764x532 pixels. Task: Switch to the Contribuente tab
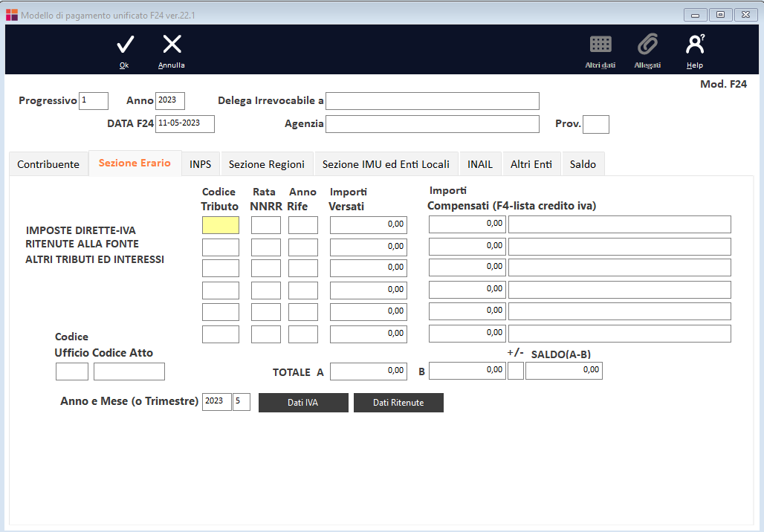(x=48, y=163)
